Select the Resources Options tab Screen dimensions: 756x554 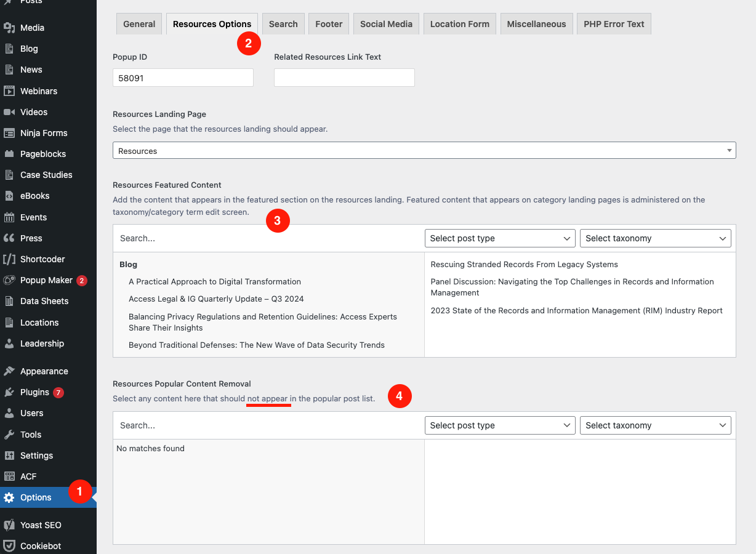tap(212, 24)
